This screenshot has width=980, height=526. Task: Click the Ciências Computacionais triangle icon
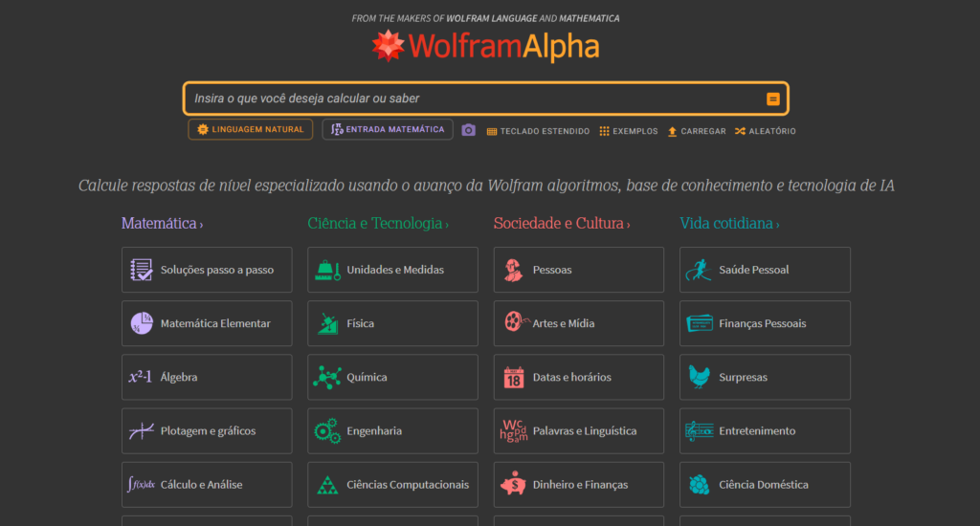327,486
